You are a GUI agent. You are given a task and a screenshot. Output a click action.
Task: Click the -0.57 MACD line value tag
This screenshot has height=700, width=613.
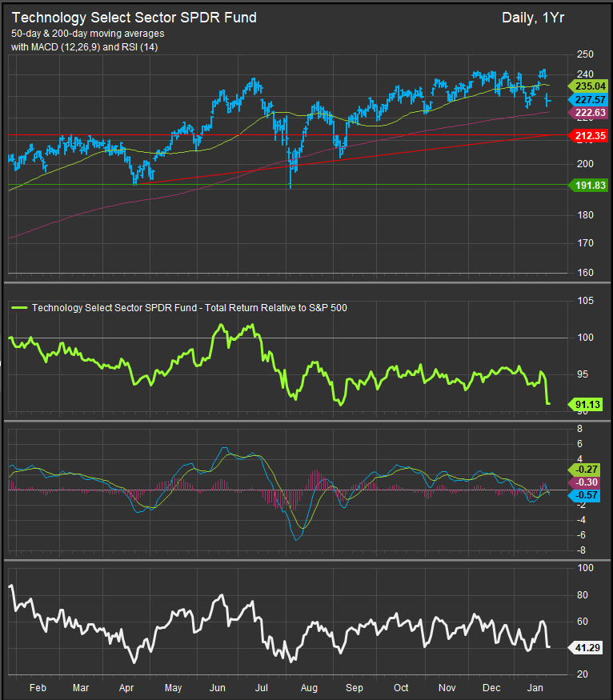(584, 495)
